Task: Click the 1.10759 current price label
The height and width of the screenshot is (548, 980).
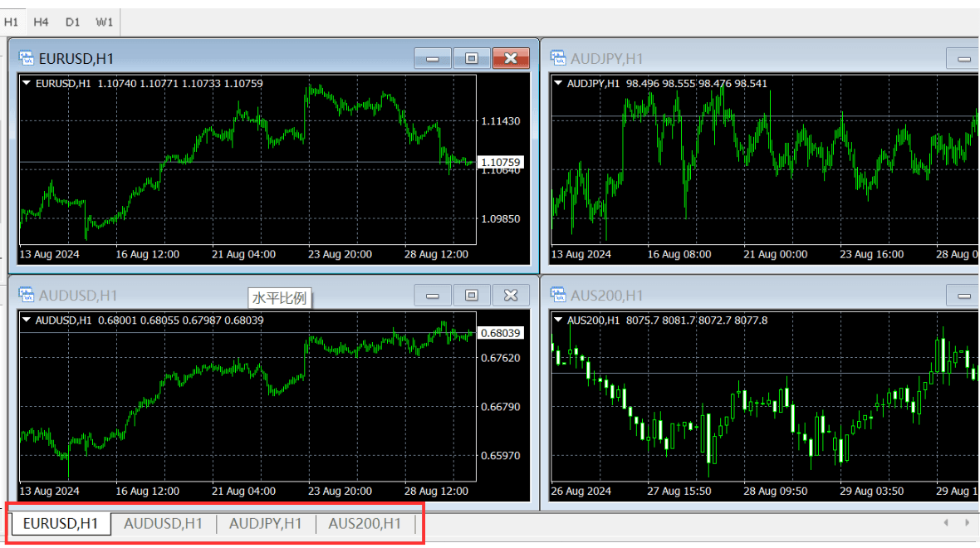Action: click(500, 163)
